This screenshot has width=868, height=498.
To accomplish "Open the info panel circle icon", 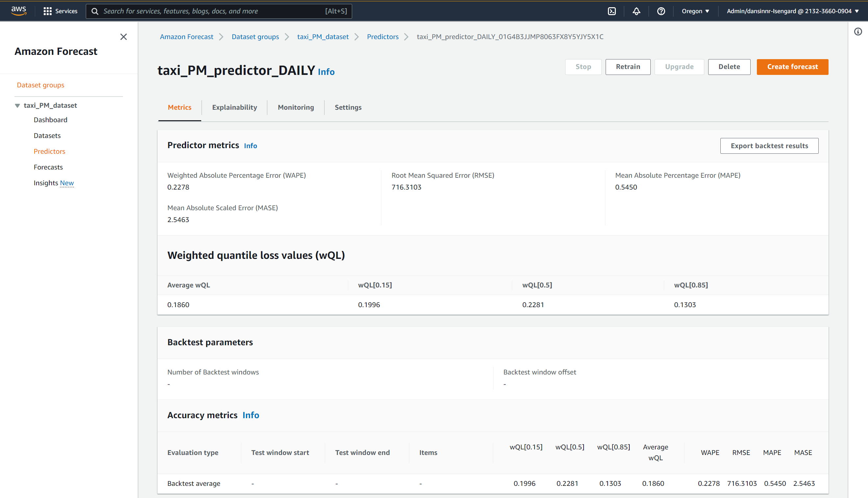I will point(858,32).
